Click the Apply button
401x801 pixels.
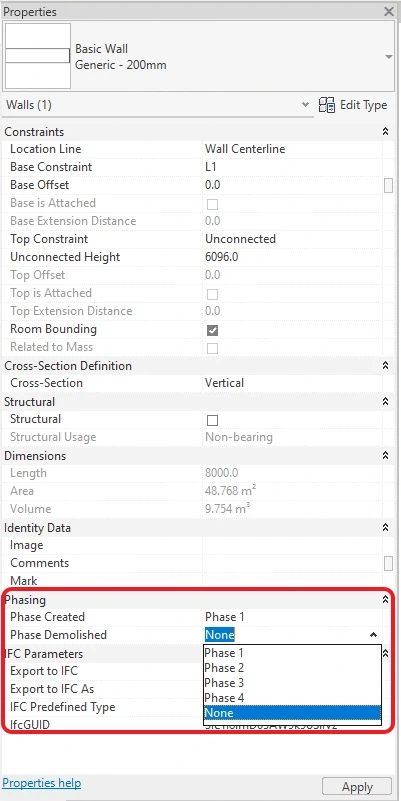tap(357, 787)
